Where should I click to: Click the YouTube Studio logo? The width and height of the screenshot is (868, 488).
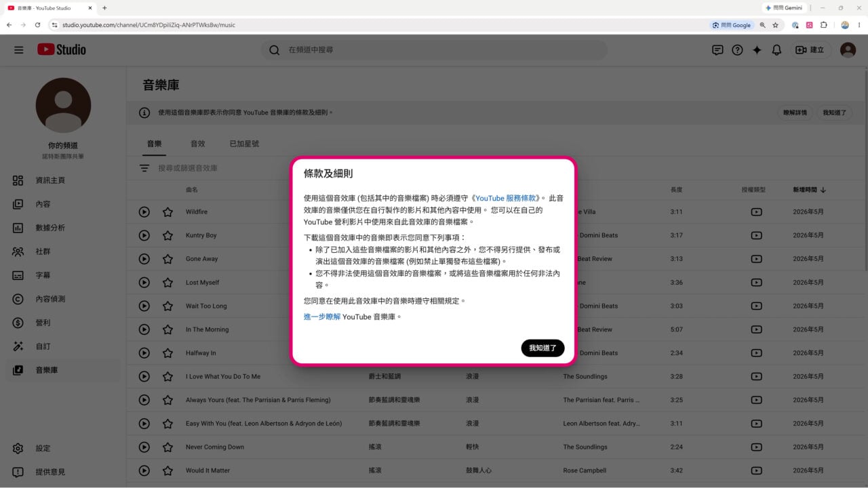62,49
